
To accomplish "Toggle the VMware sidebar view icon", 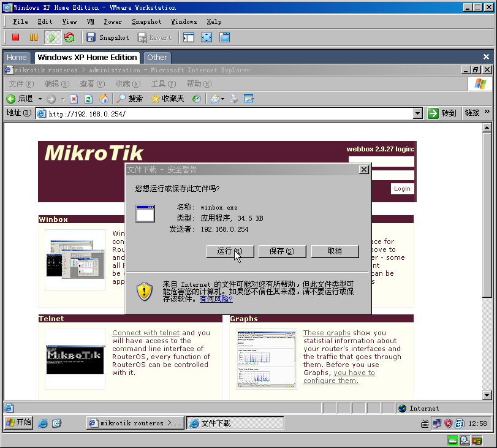I will [189, 37].
